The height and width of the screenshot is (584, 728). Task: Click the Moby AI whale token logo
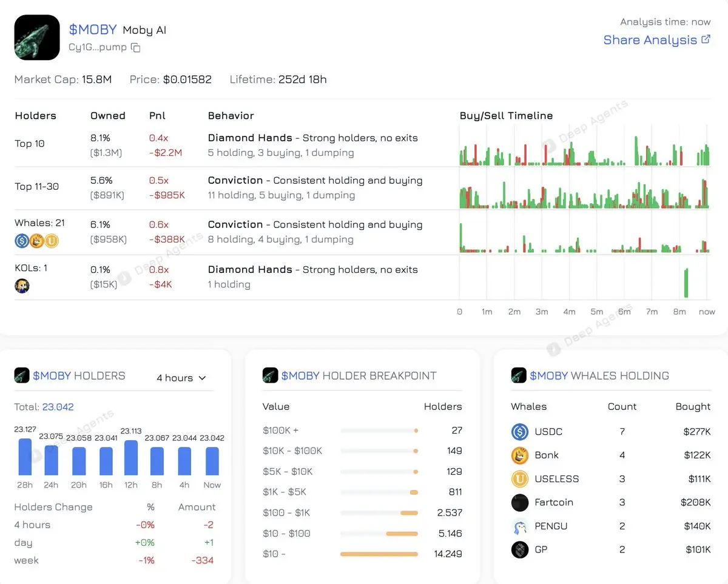37,37
